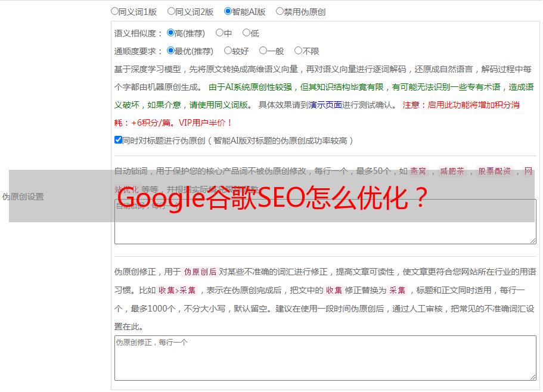
Task: Select 禁用伪原创 radio option
Action: point(280,11)
